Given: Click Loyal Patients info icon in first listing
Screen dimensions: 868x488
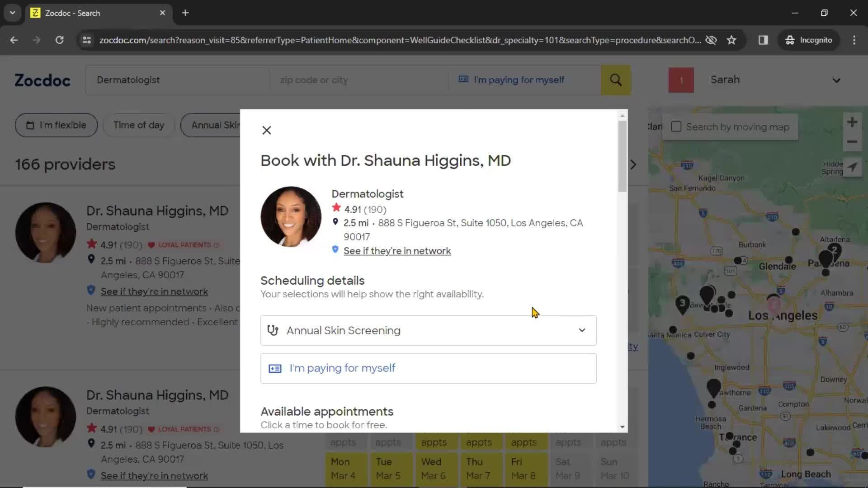Looking at the screenshot, I should (217, 245).
